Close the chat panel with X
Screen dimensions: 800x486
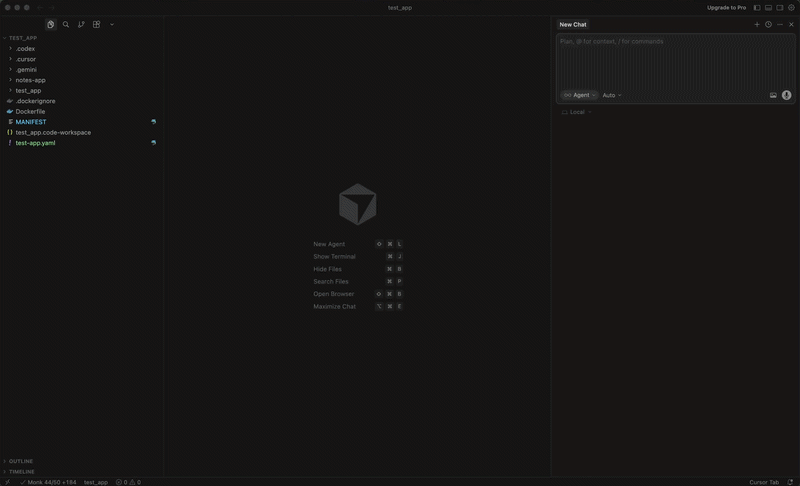click(x=791, y=24)
